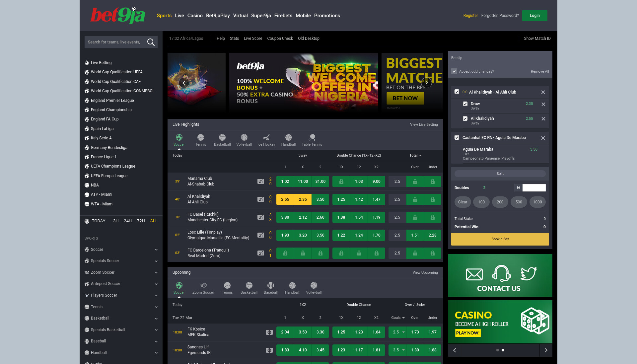Open the Casino menu item
The image size is (637, 364).
click(195, 16)
